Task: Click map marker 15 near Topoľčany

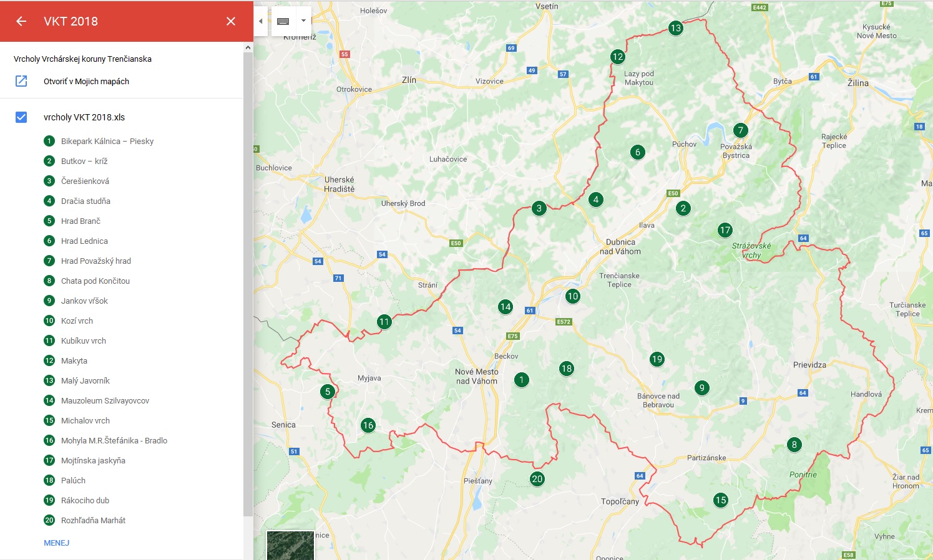Action: point(721,500)
